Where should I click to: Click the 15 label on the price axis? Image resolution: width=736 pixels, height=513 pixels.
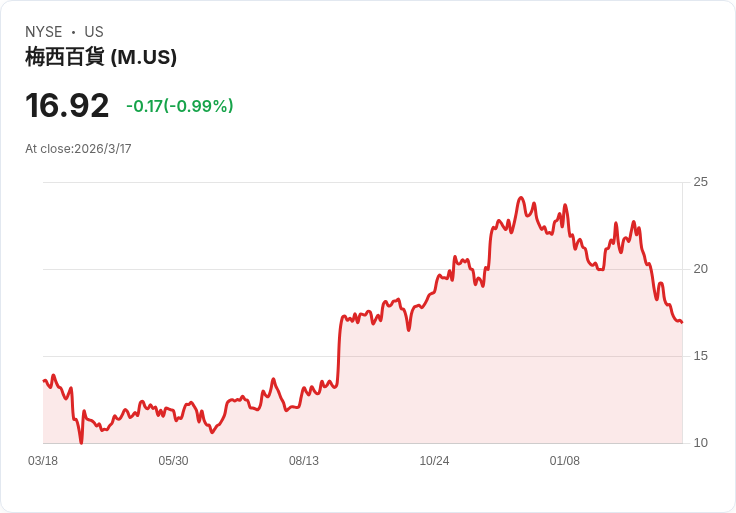[700, 356]
